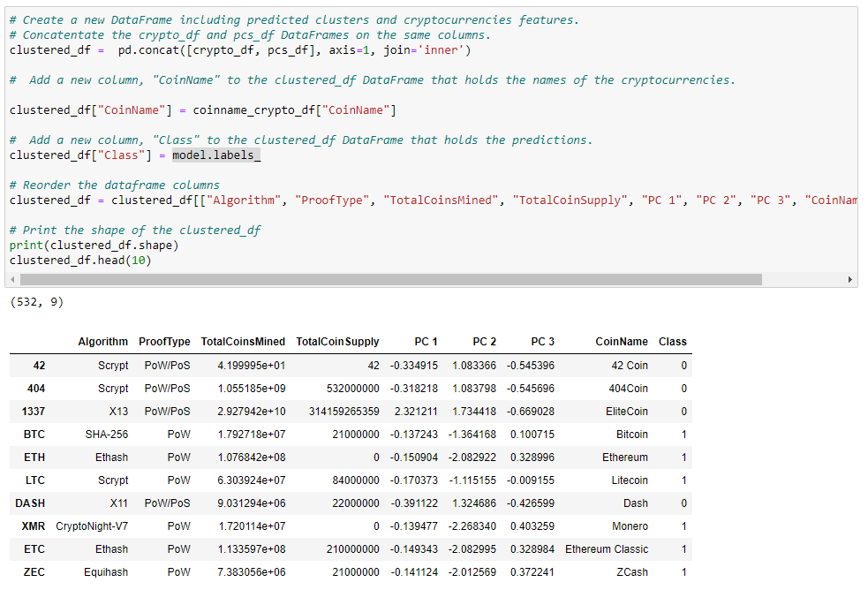Click the row index 42

pos(40,366)
